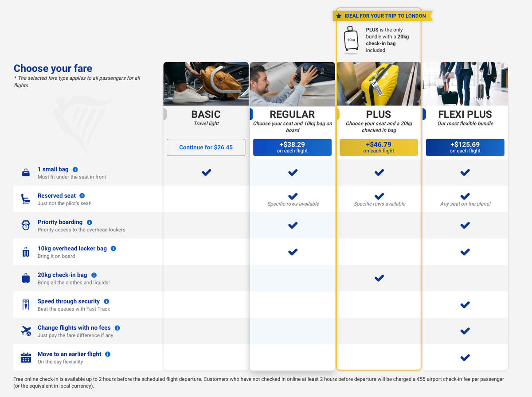Select Regular fare +$38.29 button
Viewport: 532px width, 397px height.
tap(292, 148)
